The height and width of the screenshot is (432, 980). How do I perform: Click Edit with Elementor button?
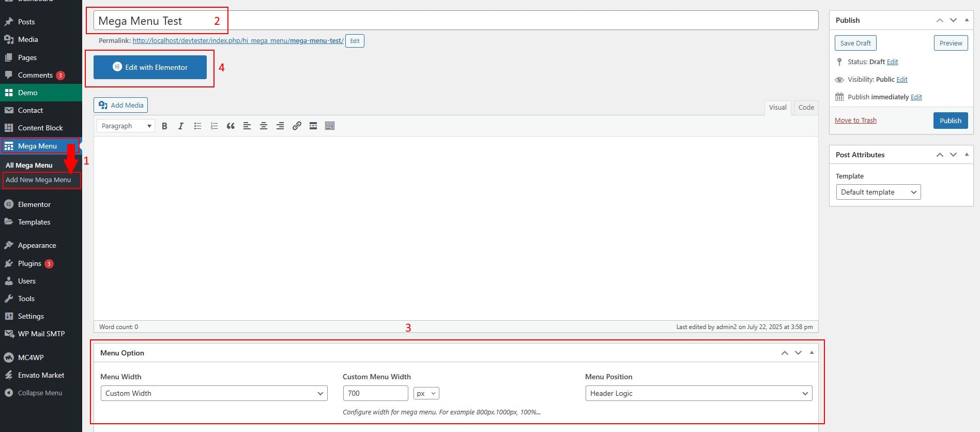(x=150, y=67)
